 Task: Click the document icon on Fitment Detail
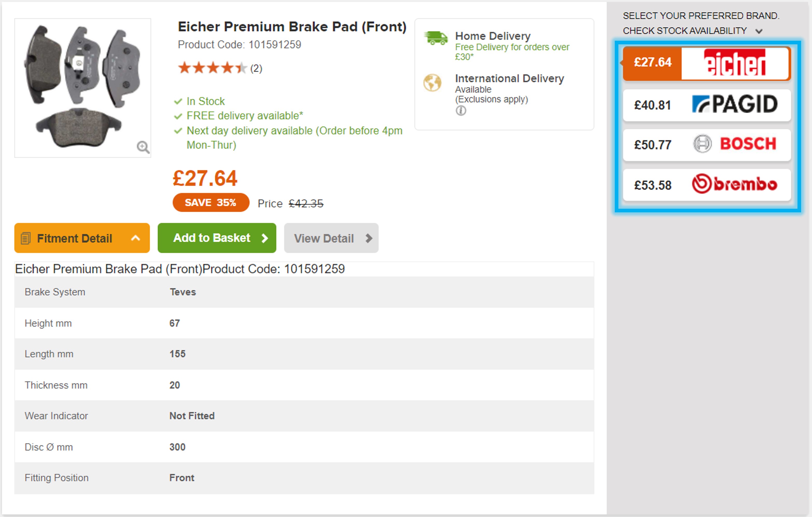tap(26, 239)
